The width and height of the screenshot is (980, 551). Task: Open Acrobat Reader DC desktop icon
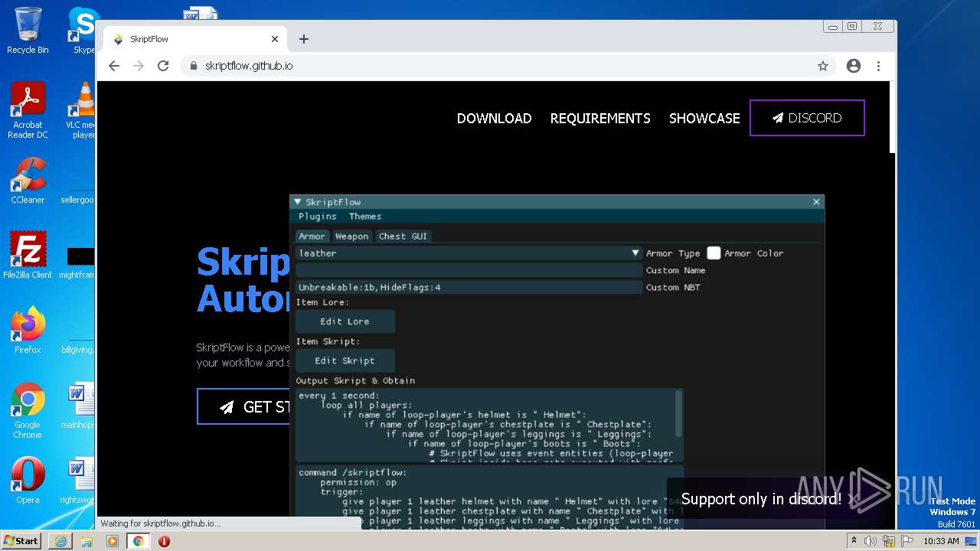[28, 110]
